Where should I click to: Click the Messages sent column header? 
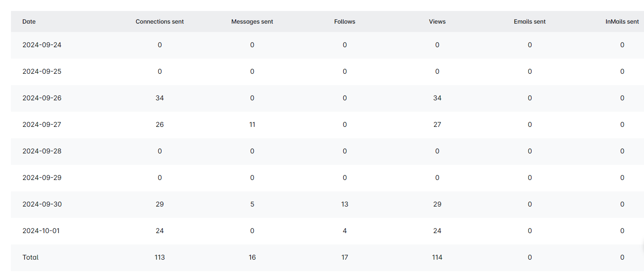point(252,21)
